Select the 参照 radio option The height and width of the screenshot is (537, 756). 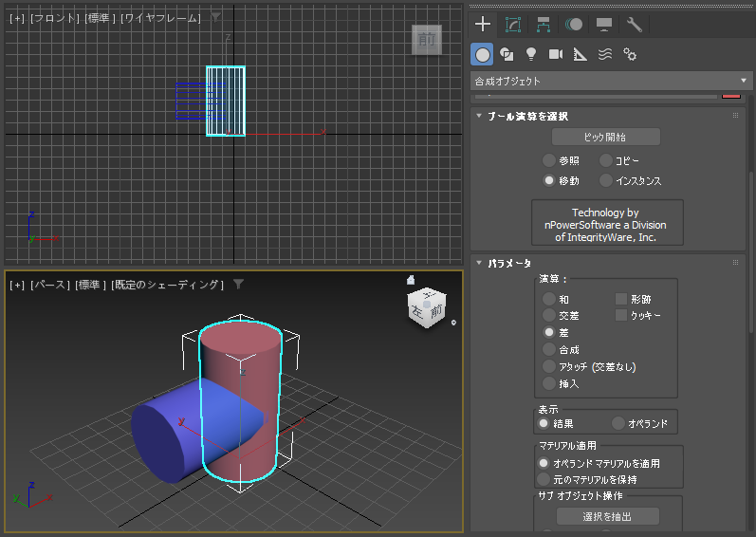pos(549,160)
